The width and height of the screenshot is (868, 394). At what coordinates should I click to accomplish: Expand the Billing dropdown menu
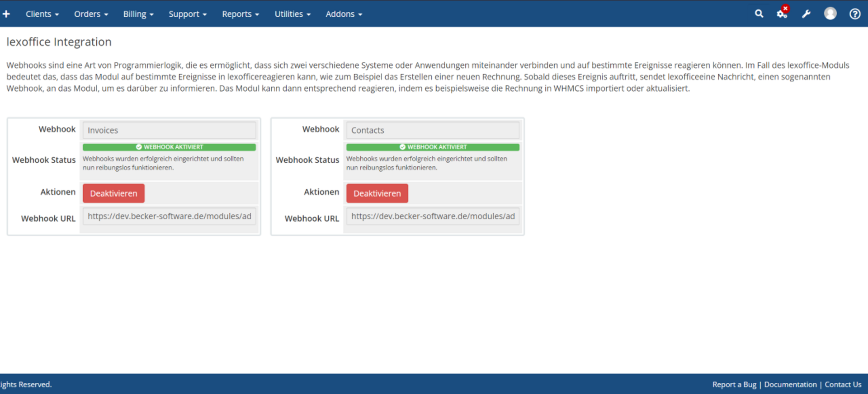138,14
